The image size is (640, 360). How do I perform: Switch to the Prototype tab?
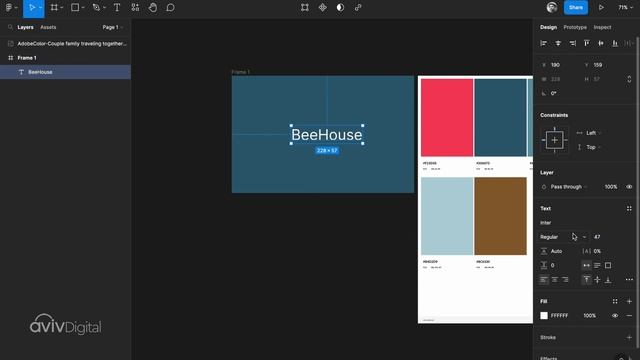click(x=575, y=27)
